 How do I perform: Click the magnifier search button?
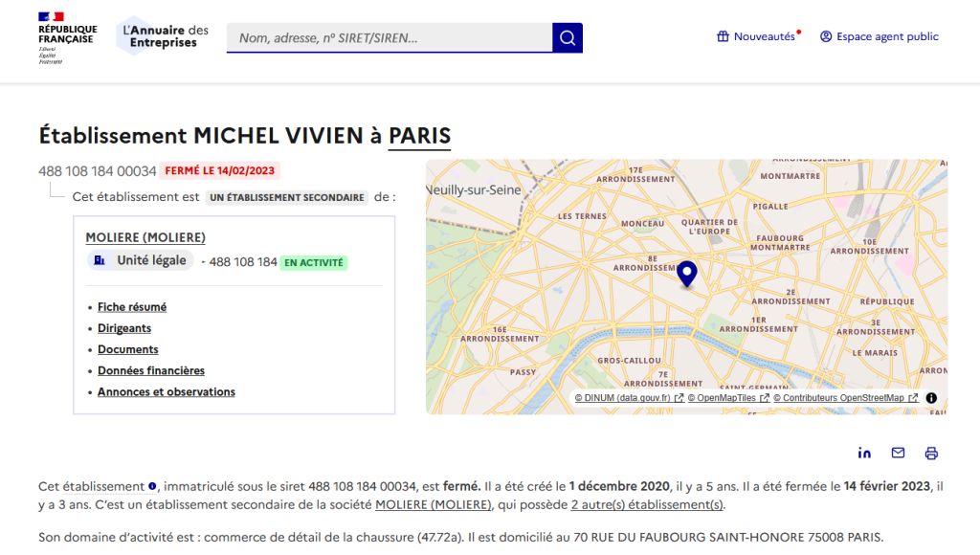click(x=568, y=38)
